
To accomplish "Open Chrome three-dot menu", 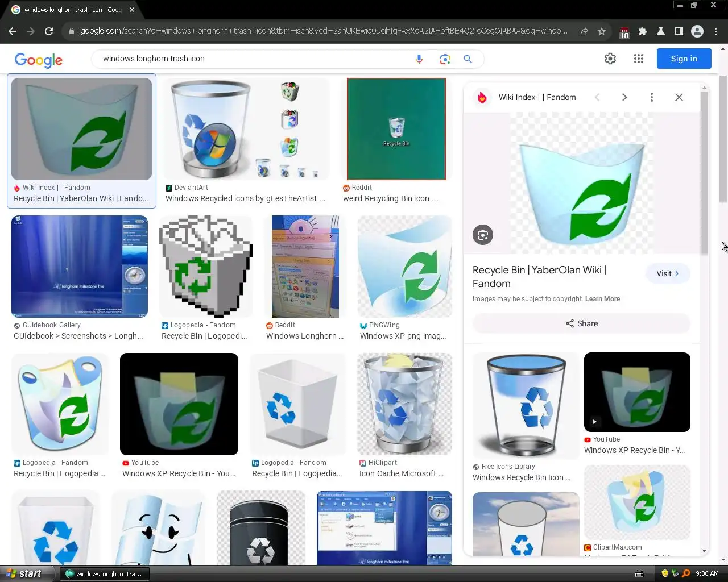I will (716, 31).
